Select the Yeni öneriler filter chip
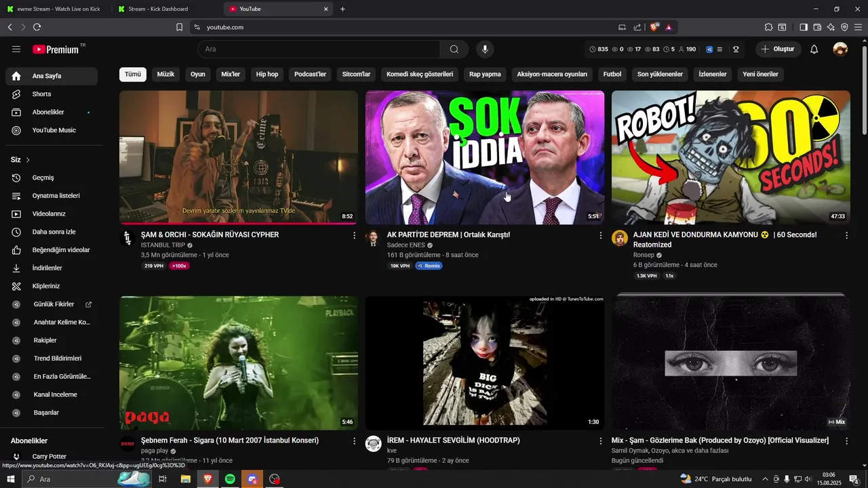Viewport: 868px width, 488px height. 760,75
